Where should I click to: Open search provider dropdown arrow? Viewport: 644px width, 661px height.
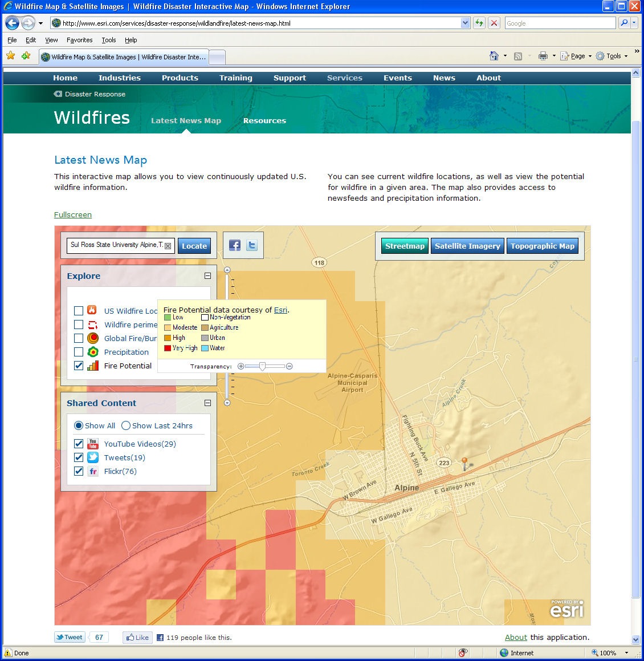point(634,23)
